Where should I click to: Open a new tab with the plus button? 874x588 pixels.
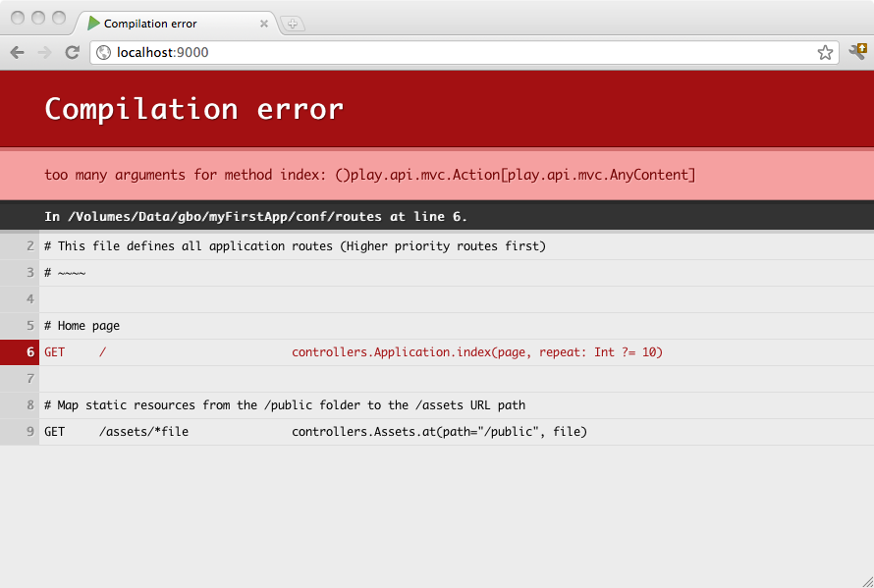coord(292,24)
